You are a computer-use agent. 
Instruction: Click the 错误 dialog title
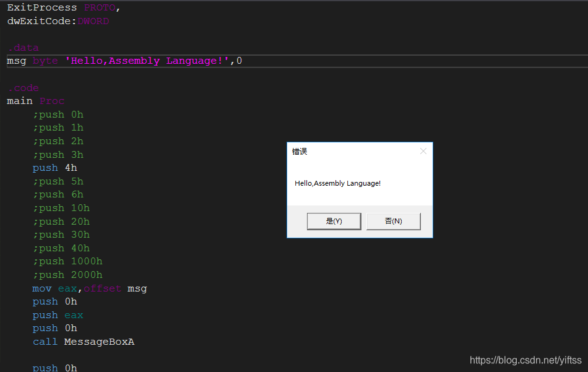[300, 152]
